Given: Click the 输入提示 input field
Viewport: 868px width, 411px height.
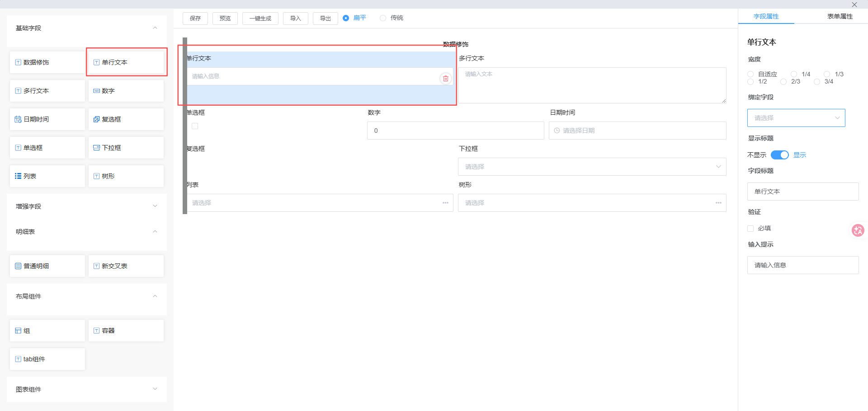Looking at the screenshot, I should point(803,265).
